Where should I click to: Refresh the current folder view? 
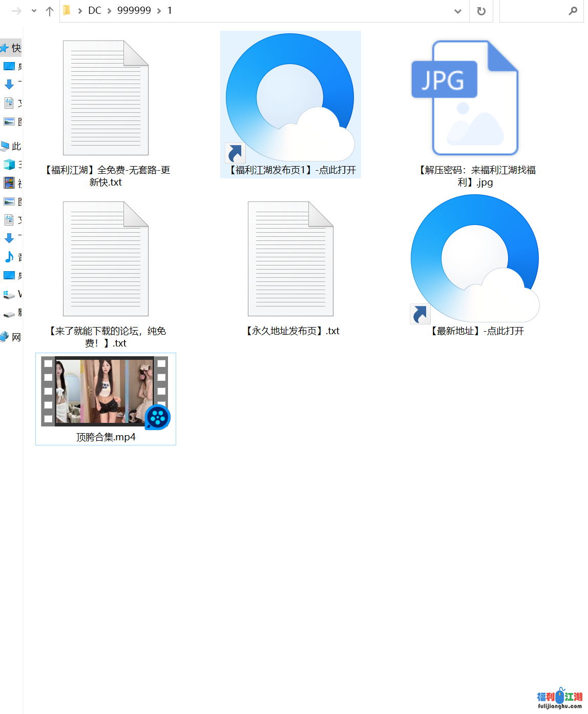pyautogui.click(x=481, y=11)
